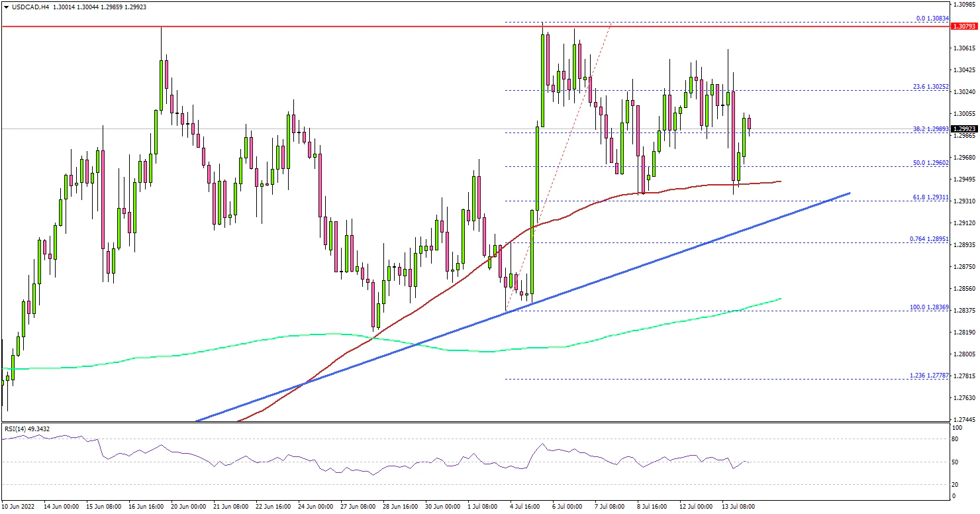Click the 100.0 Fibonacci level label
This screenshot has height=514, width=980.
pos(929,306)
